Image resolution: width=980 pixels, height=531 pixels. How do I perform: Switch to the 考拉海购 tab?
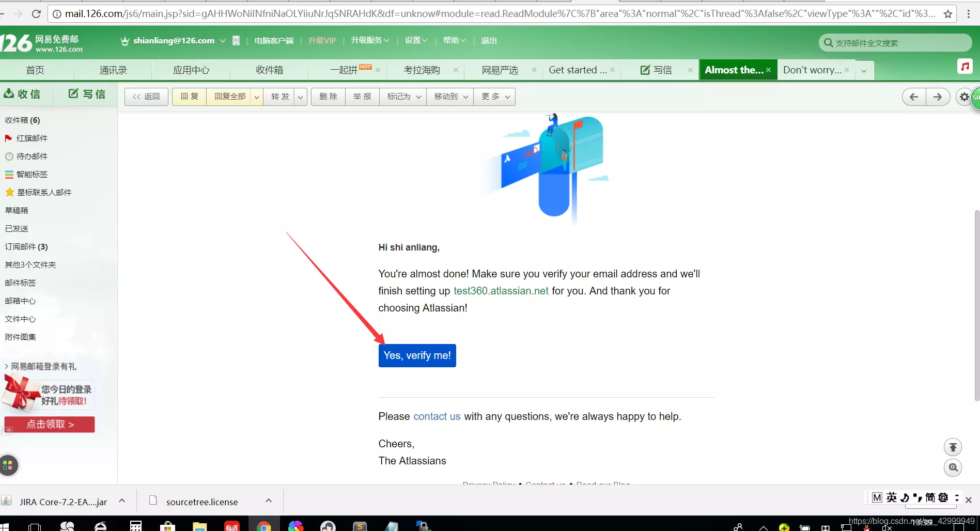pyautogui.click(x=422, y=70)
